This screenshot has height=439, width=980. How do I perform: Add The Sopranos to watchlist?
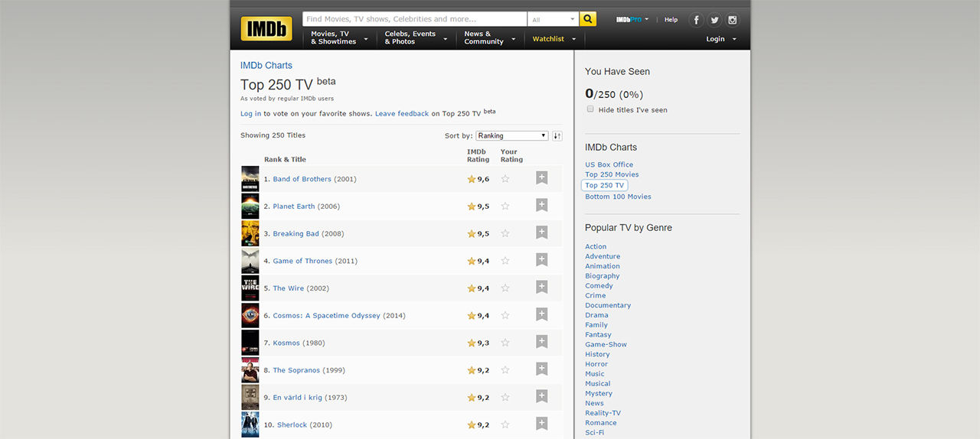click(x=541, y=369)
